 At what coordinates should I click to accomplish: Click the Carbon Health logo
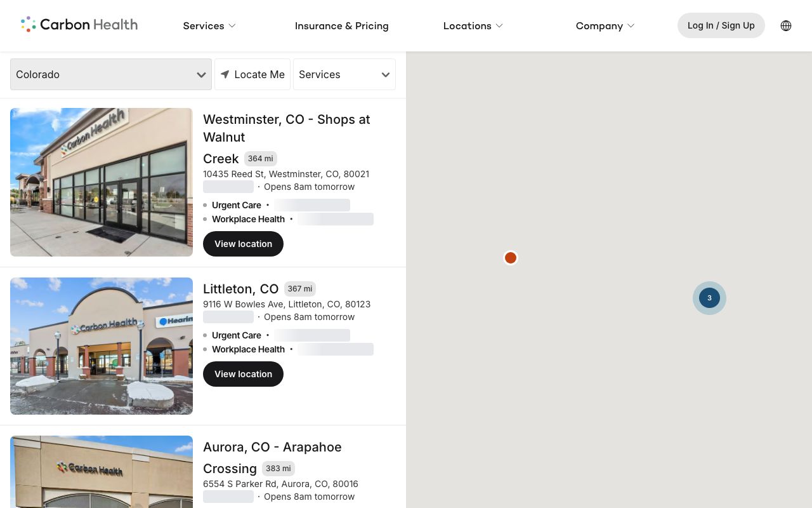pos(79,25)
